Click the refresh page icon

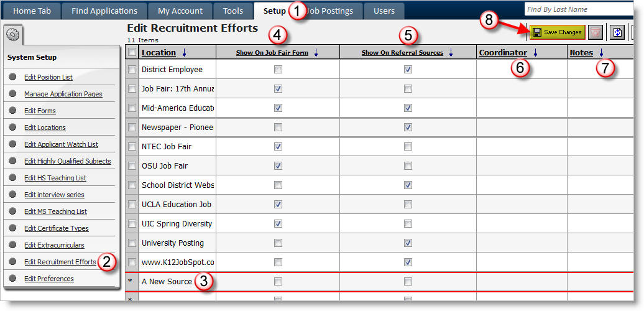(x=617, y=33)
